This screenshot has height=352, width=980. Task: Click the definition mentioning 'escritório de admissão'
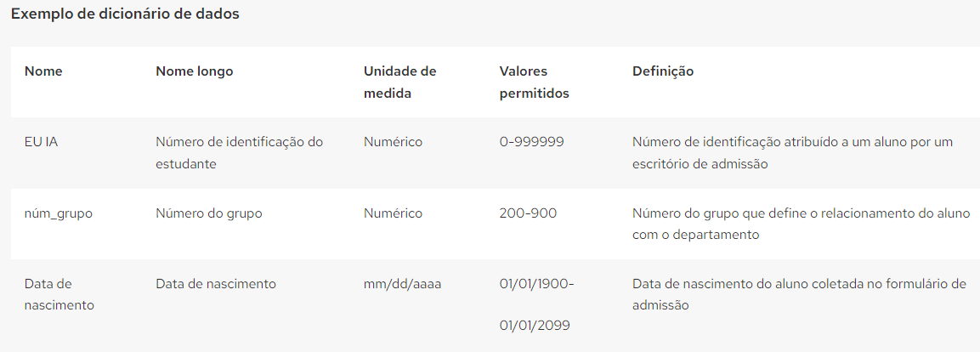793,153
